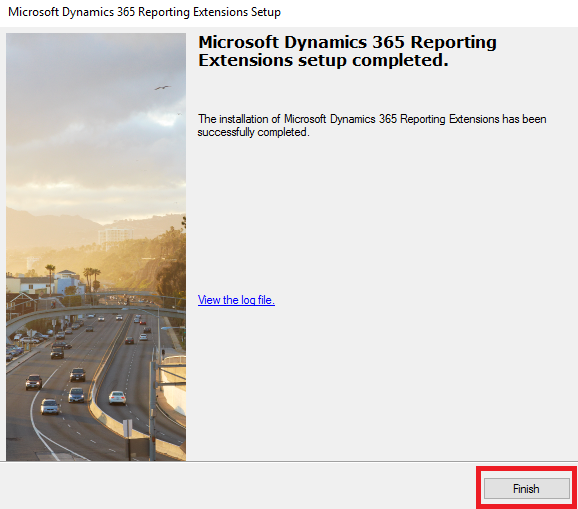The width and height of the screenshot is (578, 509).
Task: Select the setup completed heading text
Action: point(347,51)
